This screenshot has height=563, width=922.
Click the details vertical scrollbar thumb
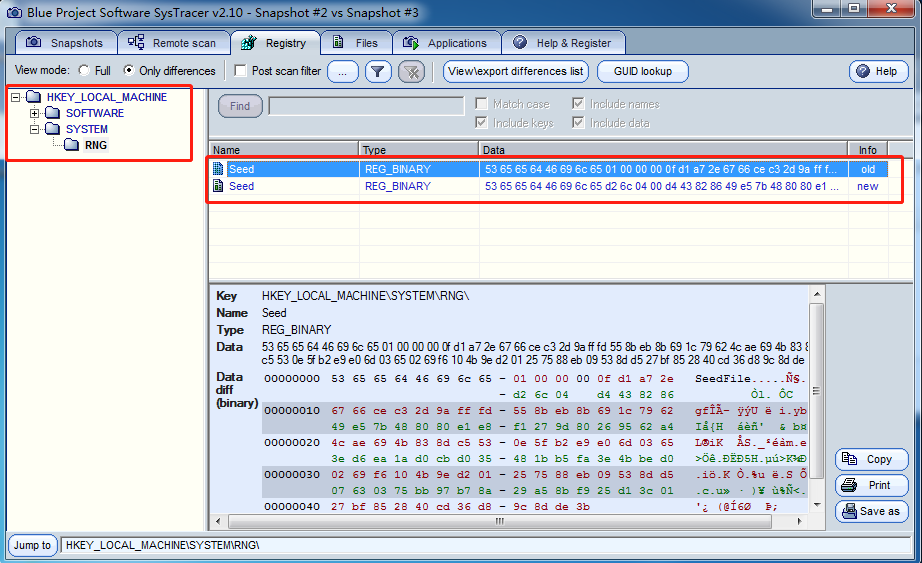(x=817, y=391)
